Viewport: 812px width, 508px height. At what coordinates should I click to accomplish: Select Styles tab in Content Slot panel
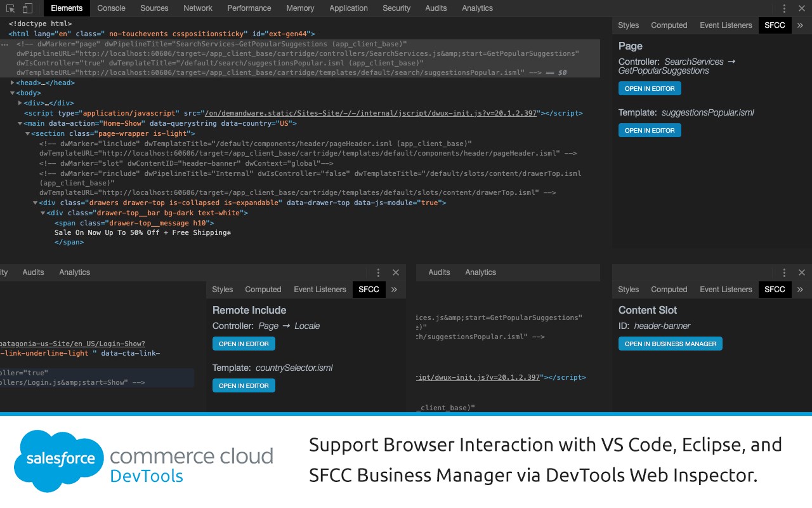click(628, 290)
